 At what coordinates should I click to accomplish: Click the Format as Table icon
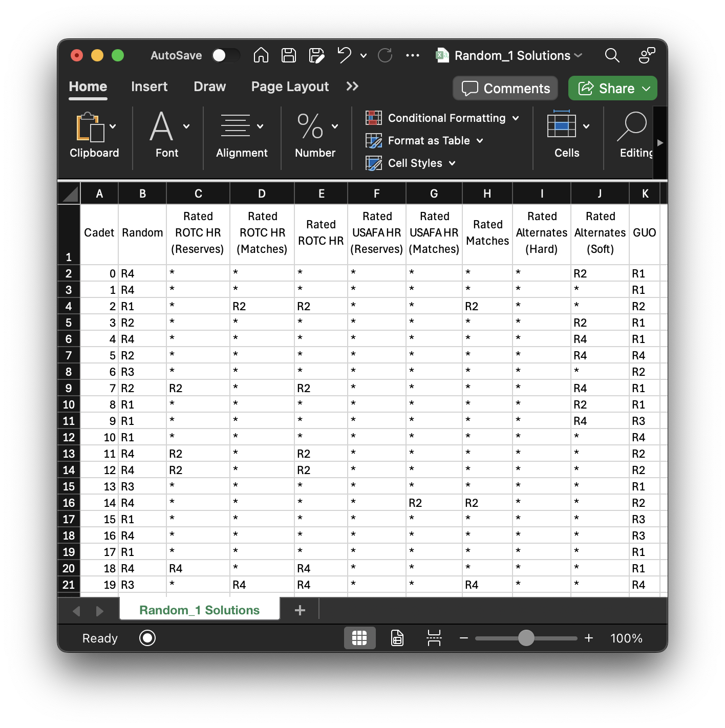click(374, 140)
